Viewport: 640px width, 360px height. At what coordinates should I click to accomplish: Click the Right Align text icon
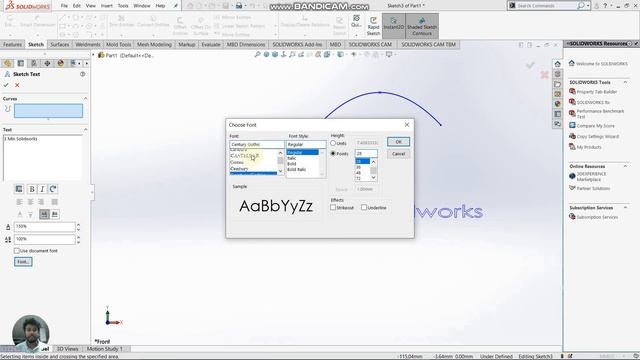point(41,202)
